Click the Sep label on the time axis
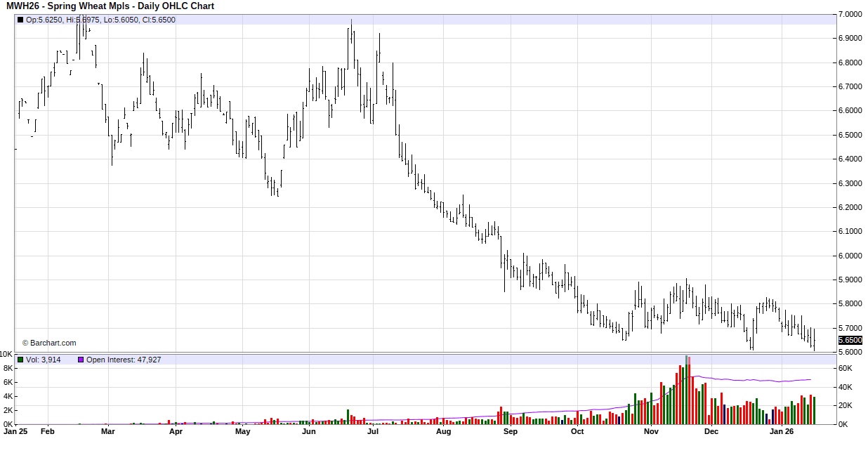 [x=511, y=432]
